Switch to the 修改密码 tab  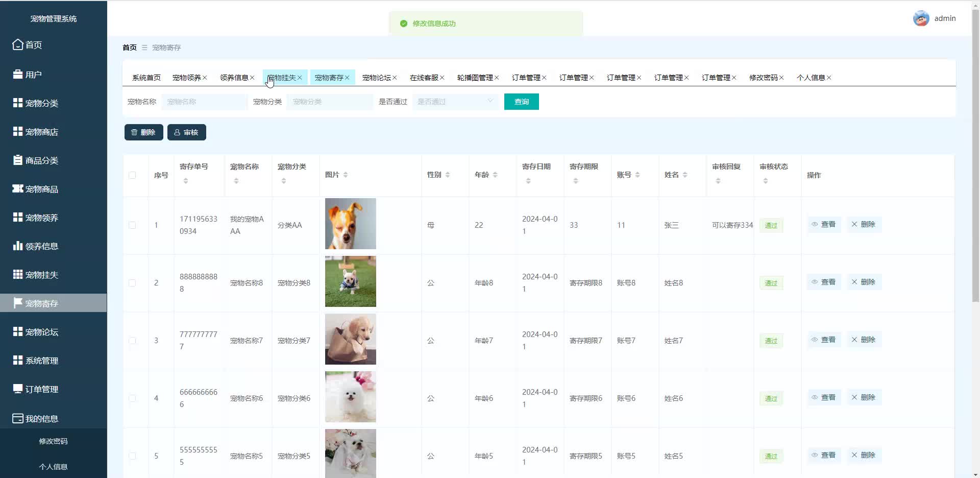click(764, 78)
